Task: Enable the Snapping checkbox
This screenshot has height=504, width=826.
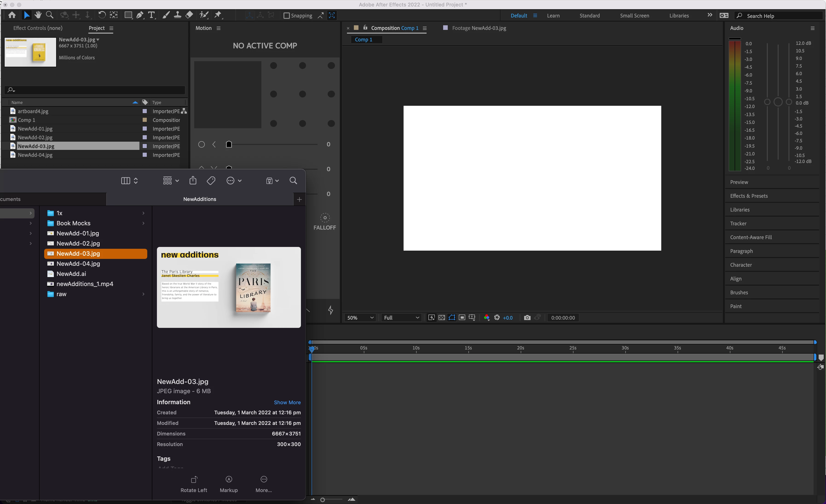Action: pyautogui.click(x=287, y=16)
